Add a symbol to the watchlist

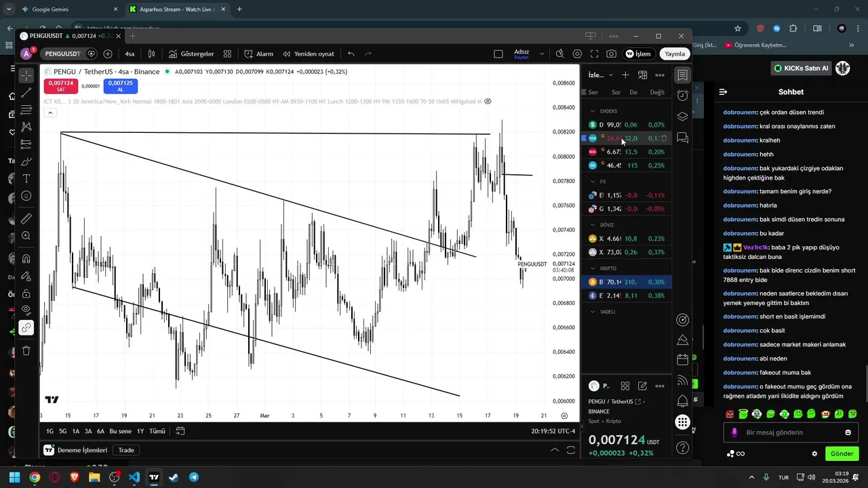click(625, 75)
